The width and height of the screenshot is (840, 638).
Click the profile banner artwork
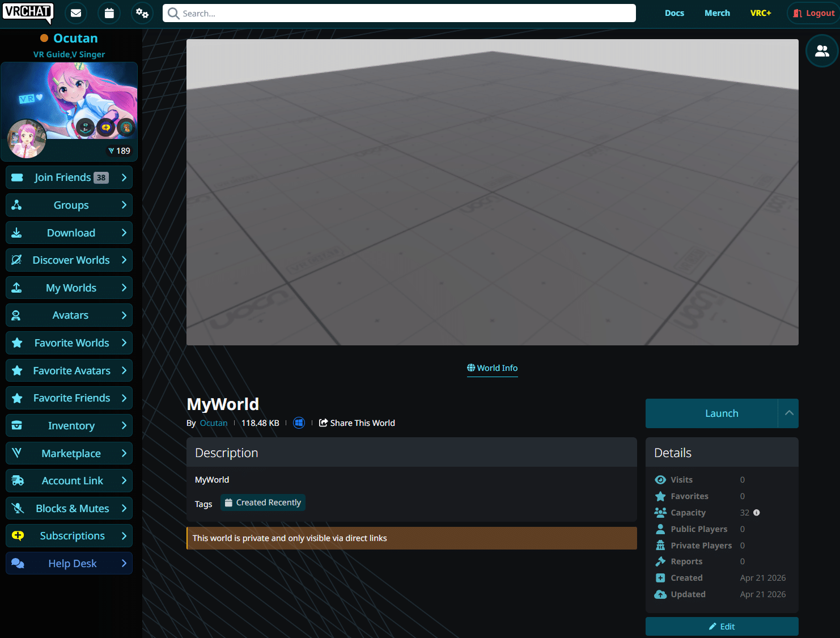[x=69, y=100]
